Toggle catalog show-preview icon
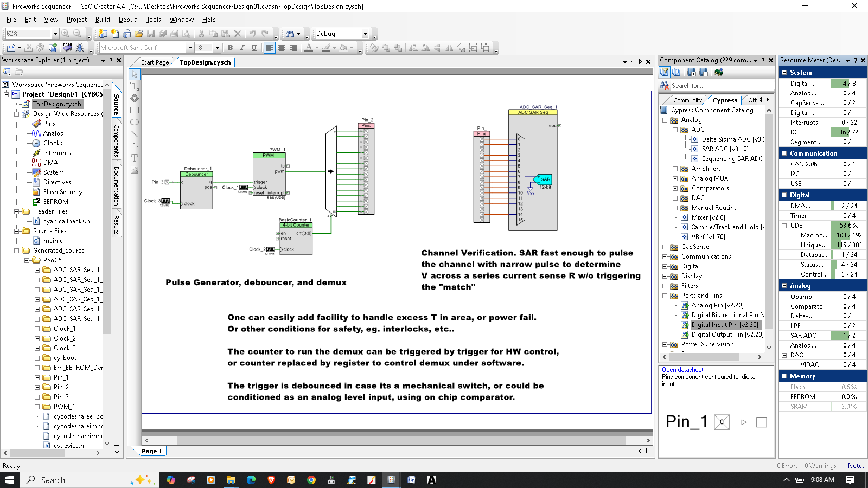Image resolution: width=868 pixels, height=488 pixels. click(665, 72)
